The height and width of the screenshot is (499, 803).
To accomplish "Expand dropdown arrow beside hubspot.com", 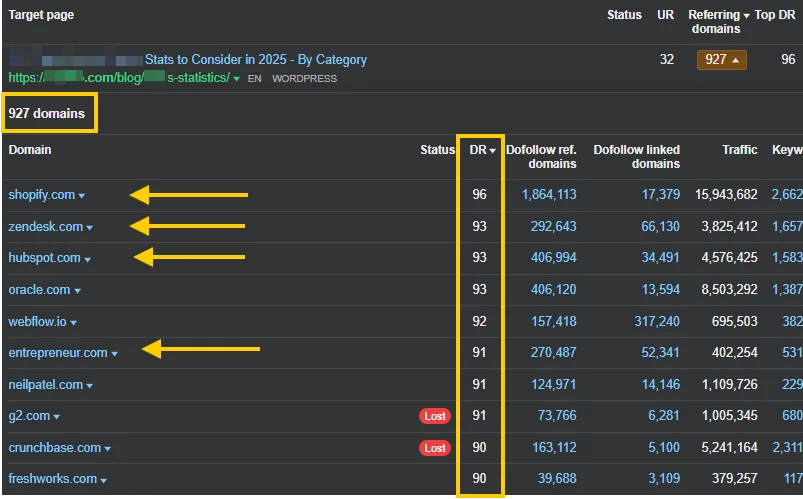I will point(88,260).
